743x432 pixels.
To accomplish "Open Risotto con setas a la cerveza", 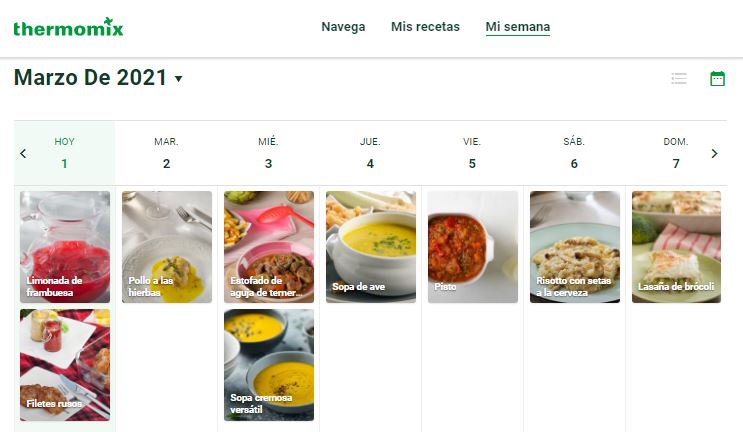I will tap(574, 247).
